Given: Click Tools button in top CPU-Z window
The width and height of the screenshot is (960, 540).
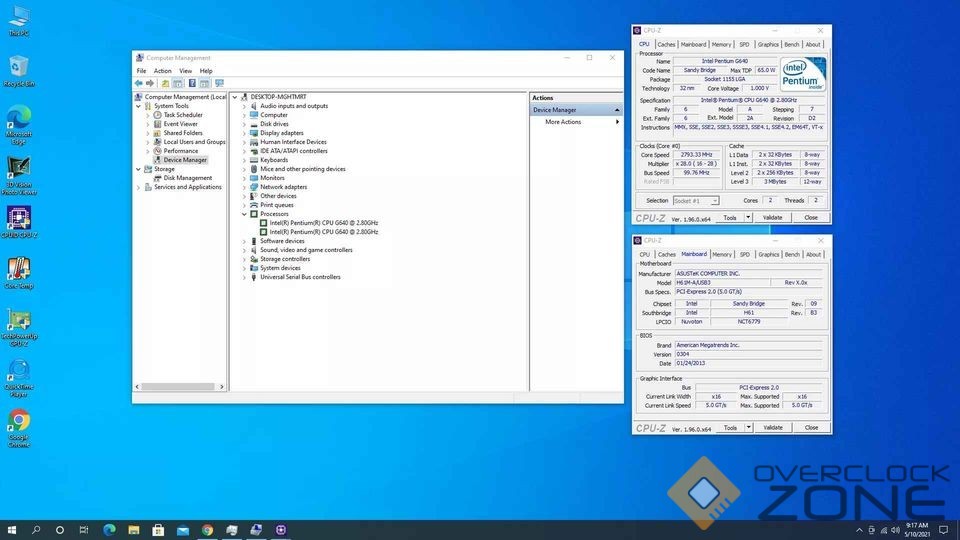Looking at the screenshot, I should click(x=730, y=217).
